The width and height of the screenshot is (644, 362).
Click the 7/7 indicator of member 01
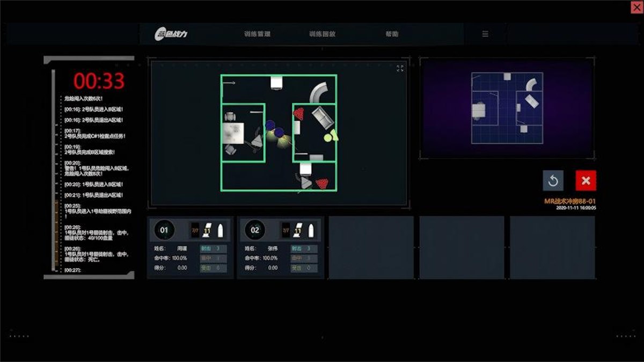coord(195,230)
